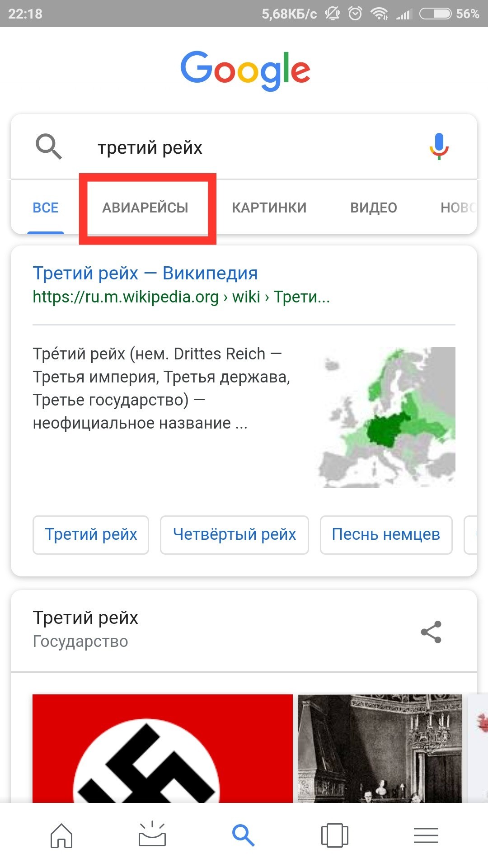Tap the Четвёртый рейх suggestion chip
The width and height of the screenshot is (488, 868).
[x=235, y=534]
